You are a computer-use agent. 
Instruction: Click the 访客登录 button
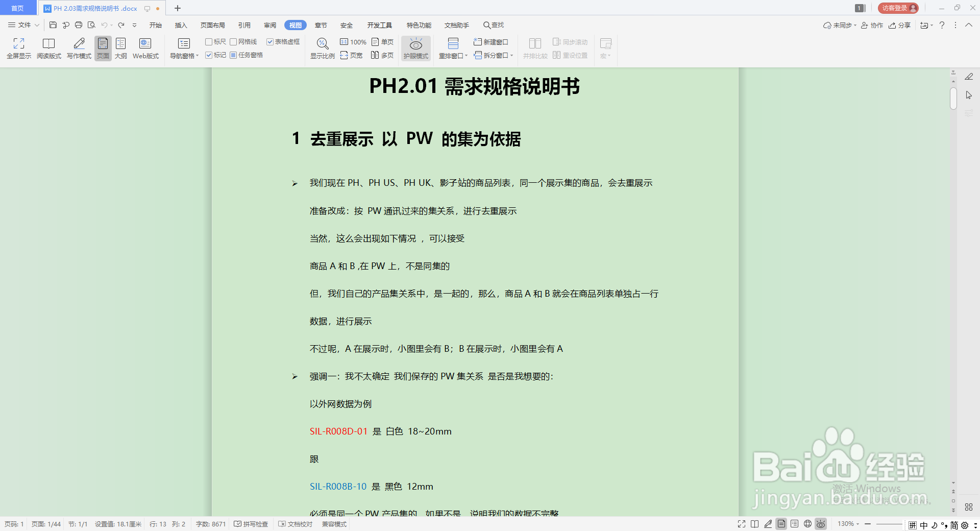coord(897,8)
